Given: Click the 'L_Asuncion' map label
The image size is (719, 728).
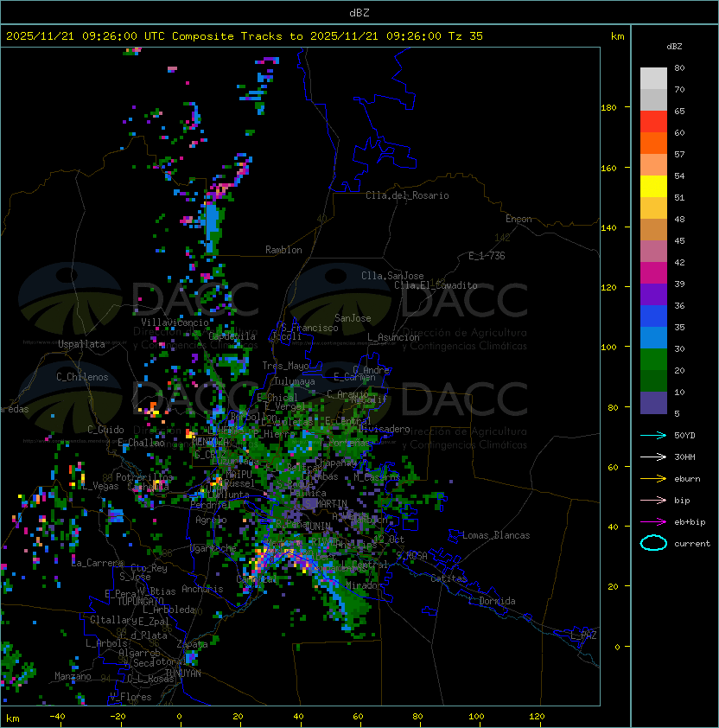Looking at the screenshot, I should tap(393, 337).
